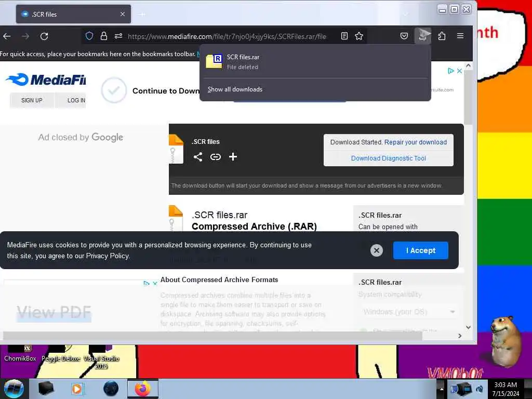This screenshot has width=532, height=399.
Task: Select the .SCR files browser tab
Action: pos(73,14)
